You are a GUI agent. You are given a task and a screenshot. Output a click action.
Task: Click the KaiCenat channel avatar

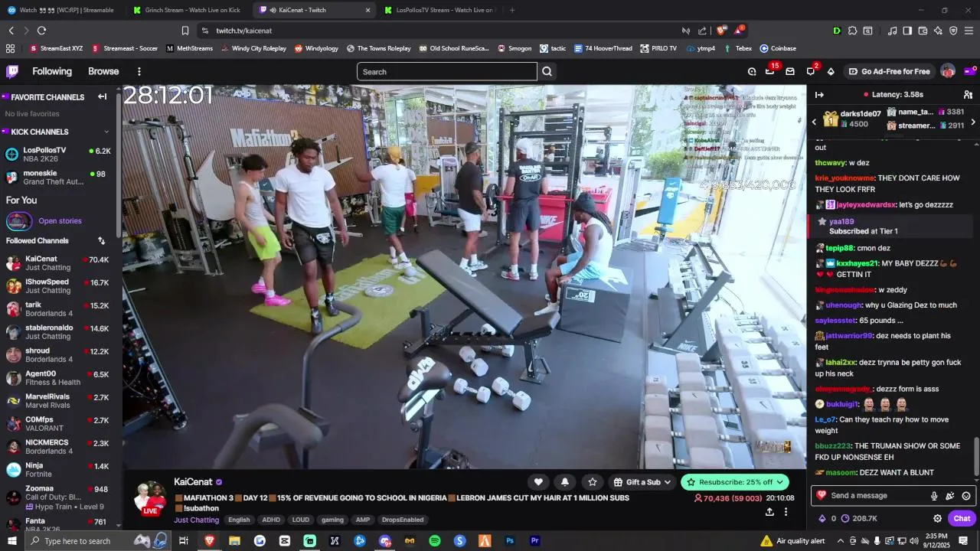[150, 498]
